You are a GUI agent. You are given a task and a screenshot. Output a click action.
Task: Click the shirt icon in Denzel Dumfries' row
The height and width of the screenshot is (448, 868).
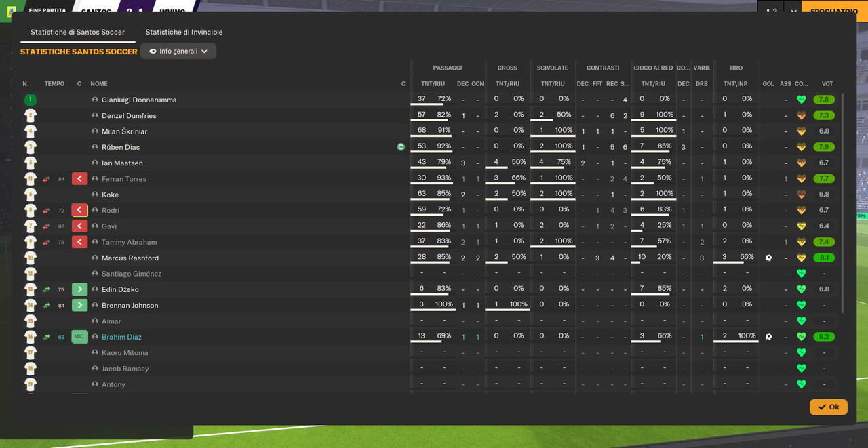coord(31,115)
